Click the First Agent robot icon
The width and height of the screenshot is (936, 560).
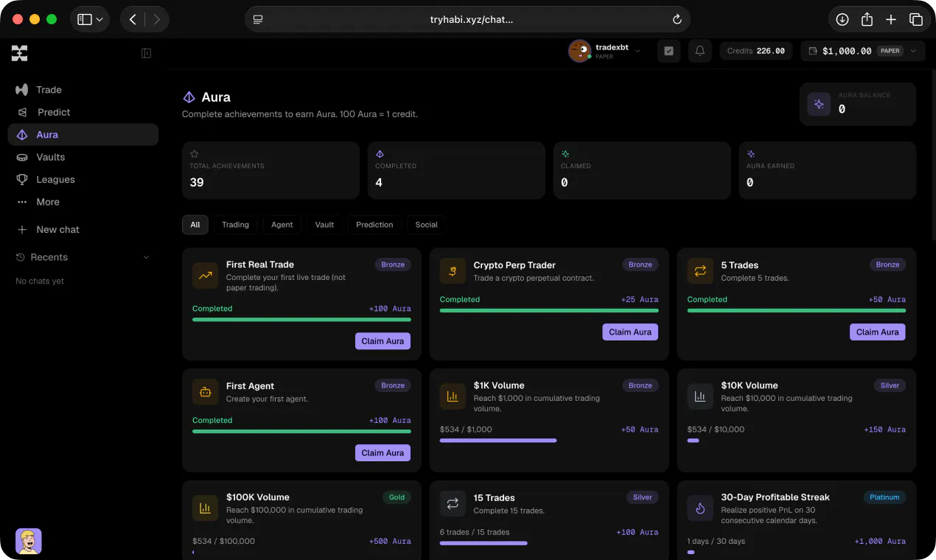pyautogui.click(x=205, y=392)
